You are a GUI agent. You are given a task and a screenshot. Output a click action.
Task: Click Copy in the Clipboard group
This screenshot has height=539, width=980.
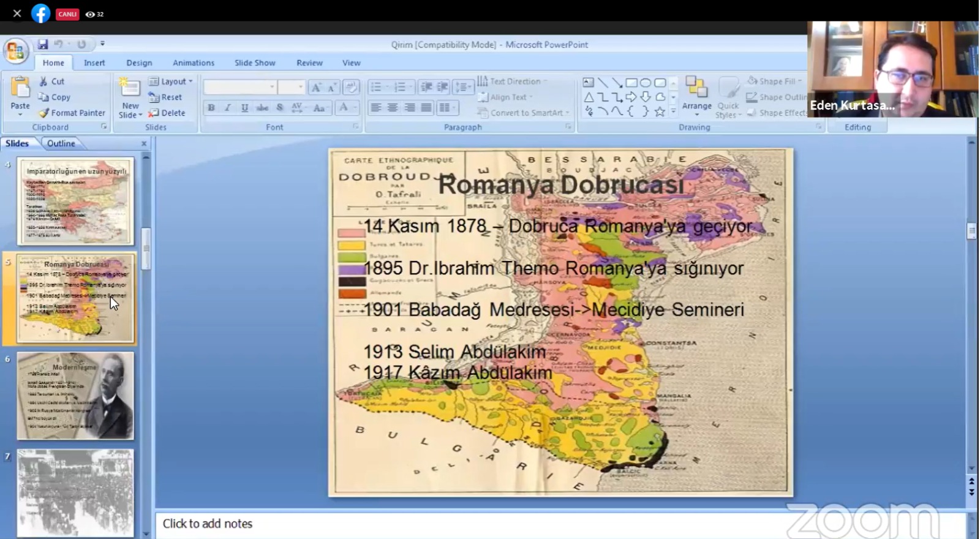click(x=55, y=97)
